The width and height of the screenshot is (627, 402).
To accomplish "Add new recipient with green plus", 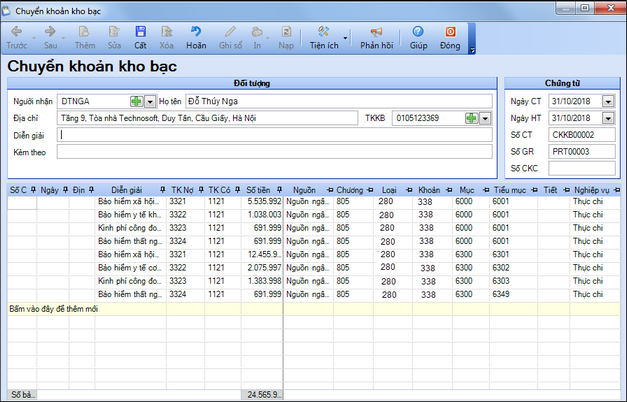I will [136, 102].
